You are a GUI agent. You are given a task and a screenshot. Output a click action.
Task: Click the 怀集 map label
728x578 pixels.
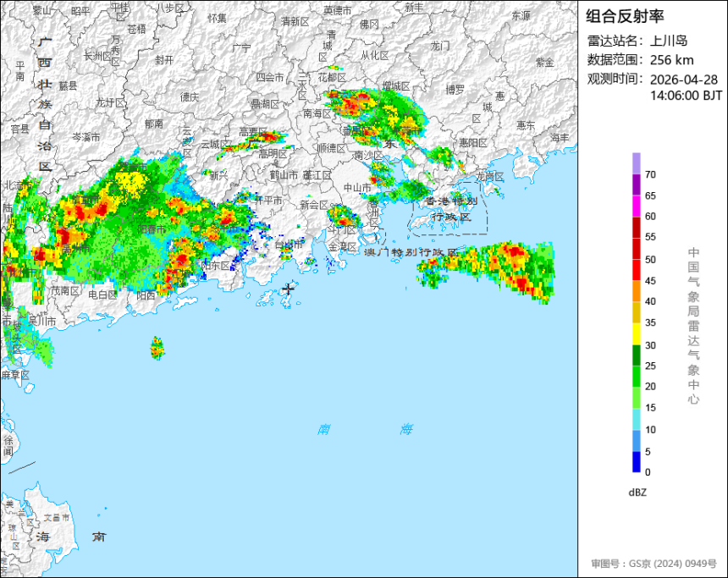pos(218,18)
